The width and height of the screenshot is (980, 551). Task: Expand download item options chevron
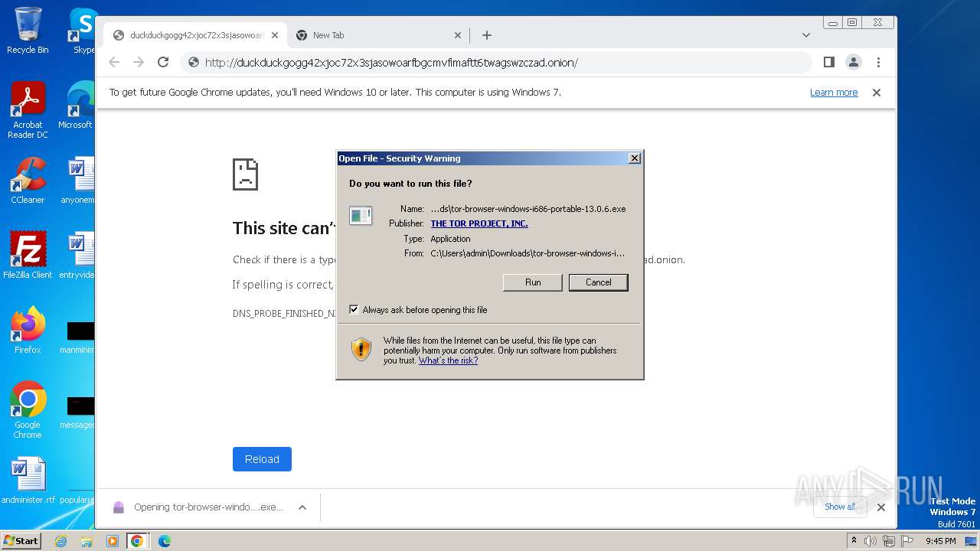pos(302,507)
